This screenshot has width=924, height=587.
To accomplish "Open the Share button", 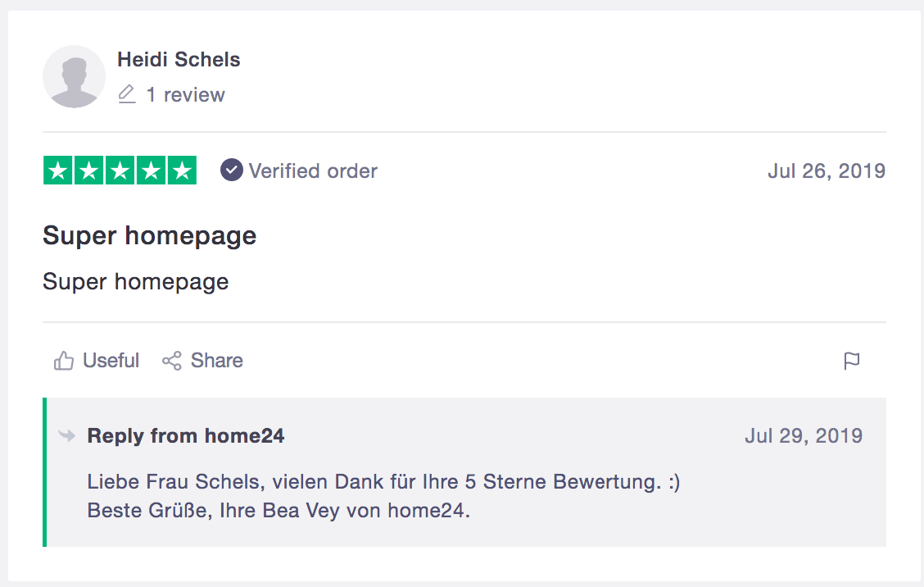I will pos(202,361).
